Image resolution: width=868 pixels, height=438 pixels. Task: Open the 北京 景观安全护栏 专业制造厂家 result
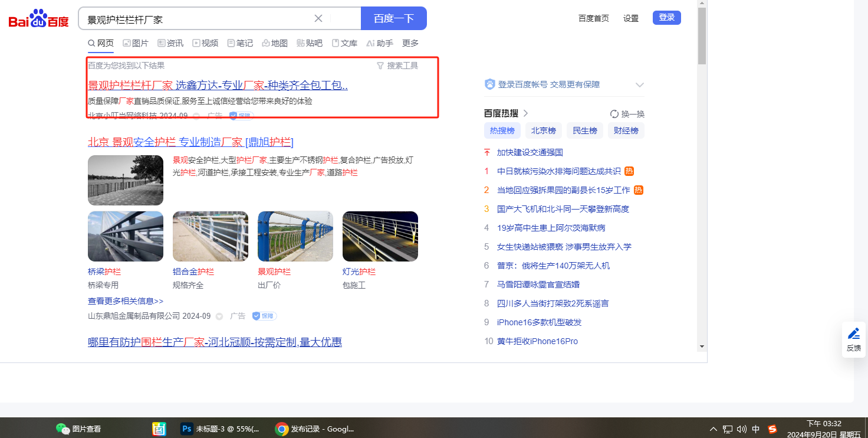point(190,142)
